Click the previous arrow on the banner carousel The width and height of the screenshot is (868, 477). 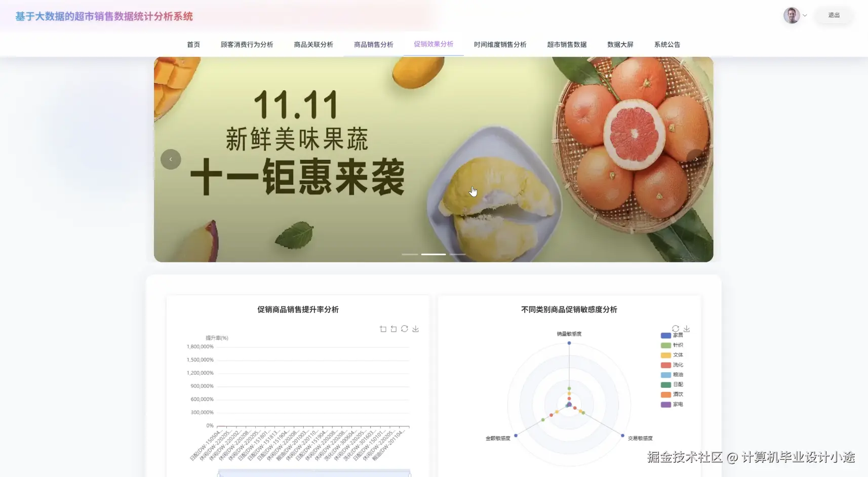click(170, 159)
